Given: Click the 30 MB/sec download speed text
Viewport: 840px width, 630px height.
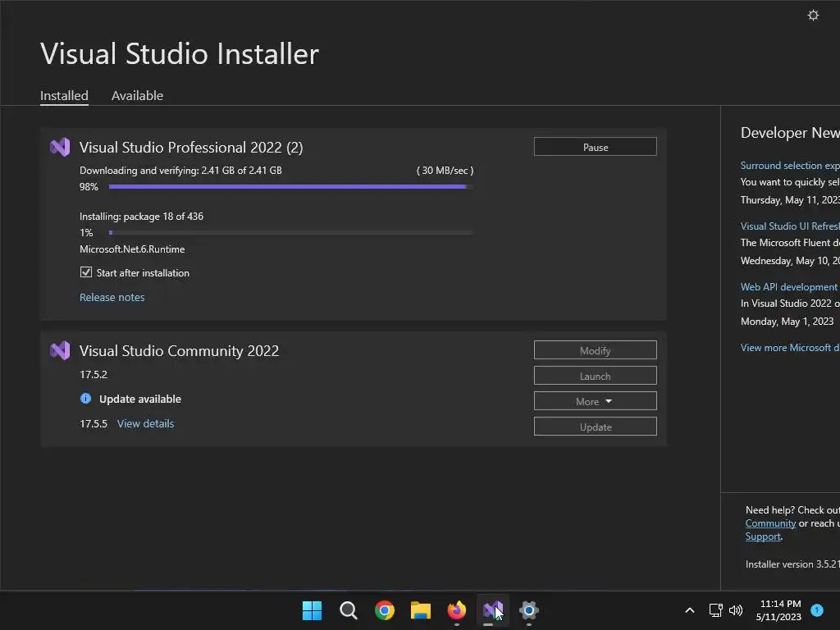Looking at the screenshot, I should coord(445,171).
